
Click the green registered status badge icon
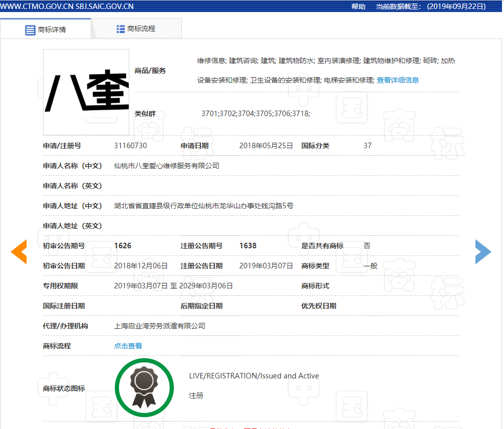pyautogui.click(x=144, y=387)
